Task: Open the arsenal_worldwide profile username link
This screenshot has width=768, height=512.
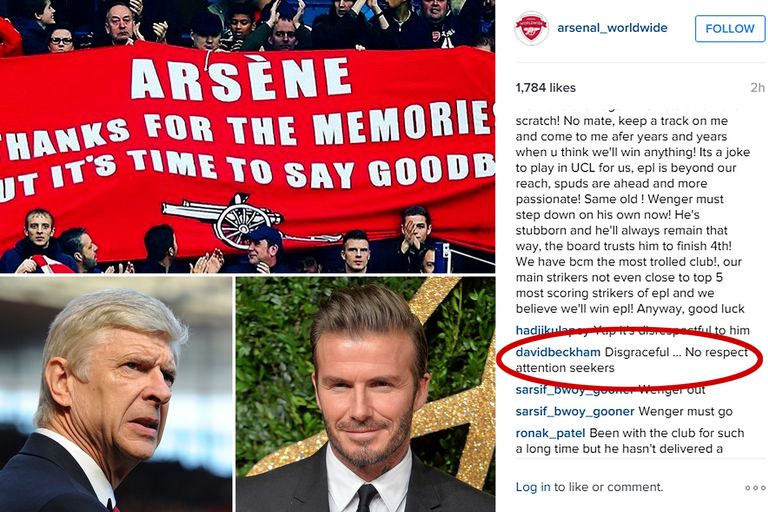Action: [x=613, y=28]
